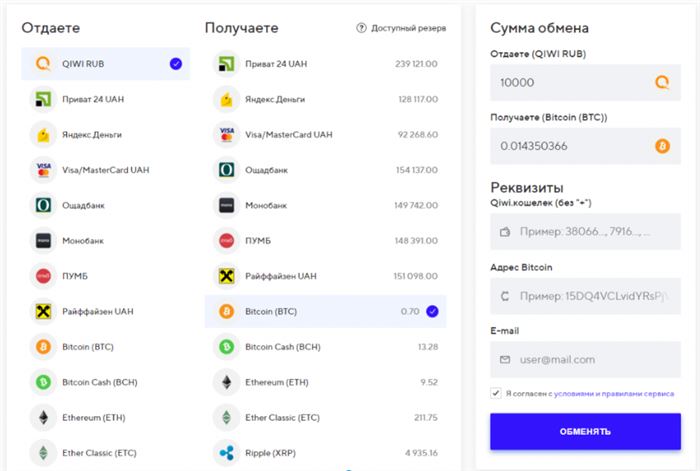The width and height of the screenshot is (700, 471).
Task: Focus the Qiwi.кошелек input field
Action: [x=585, y=231]
